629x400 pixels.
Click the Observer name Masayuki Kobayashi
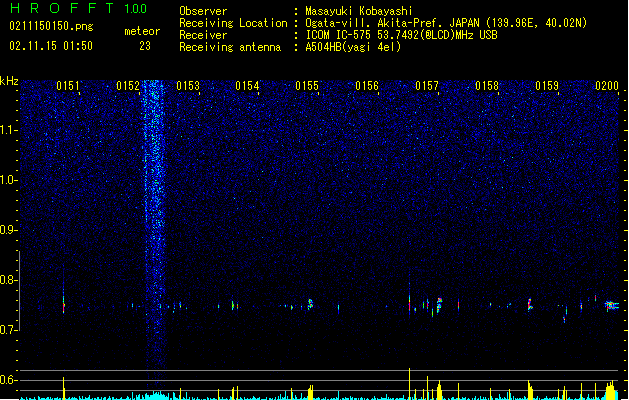pos(359,11)
